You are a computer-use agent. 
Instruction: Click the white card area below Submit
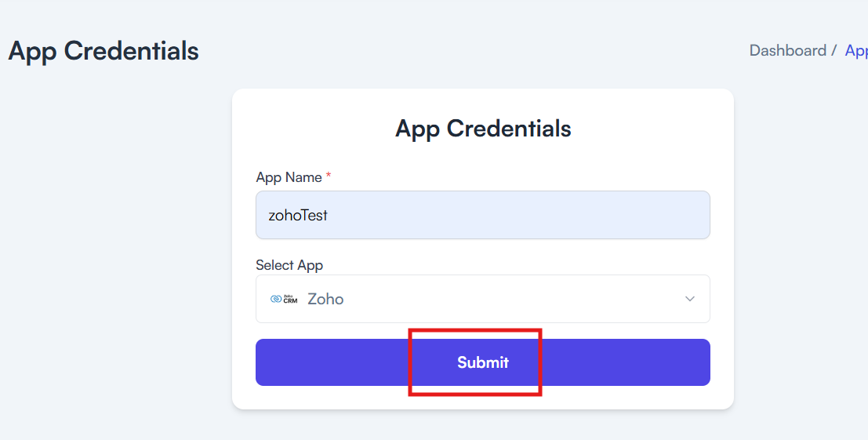(x=483, y=398)
